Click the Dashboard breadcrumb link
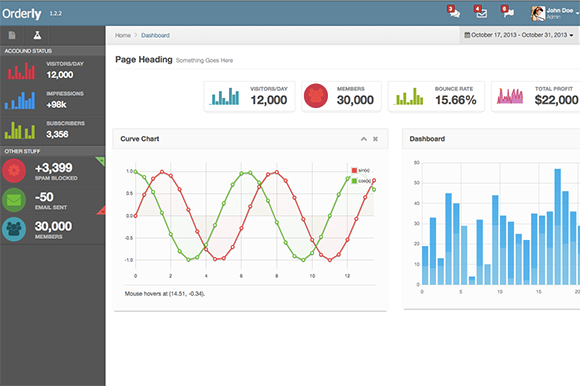The image size is (580, 386). point(155,35)
